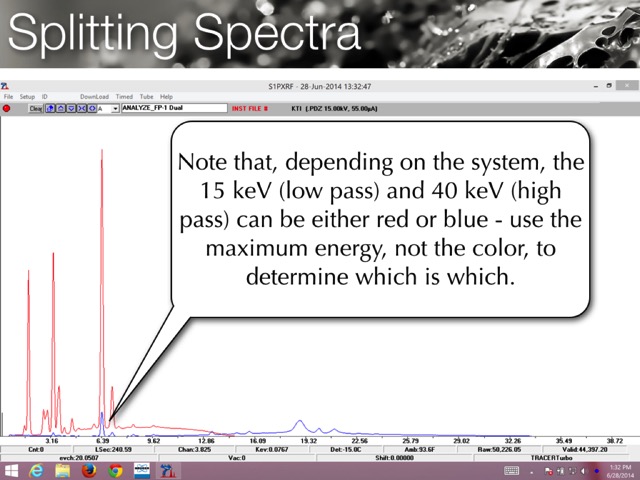
Task: Open the DownLoad menu
Action: (94, 97)
